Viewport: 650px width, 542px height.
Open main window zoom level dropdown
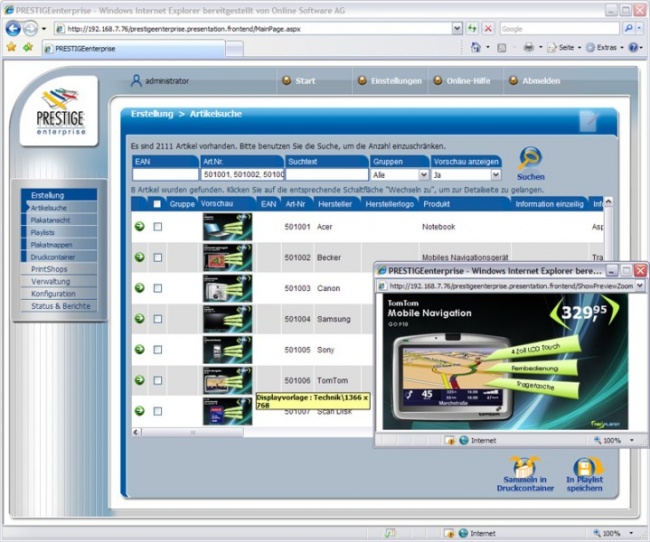631,533
